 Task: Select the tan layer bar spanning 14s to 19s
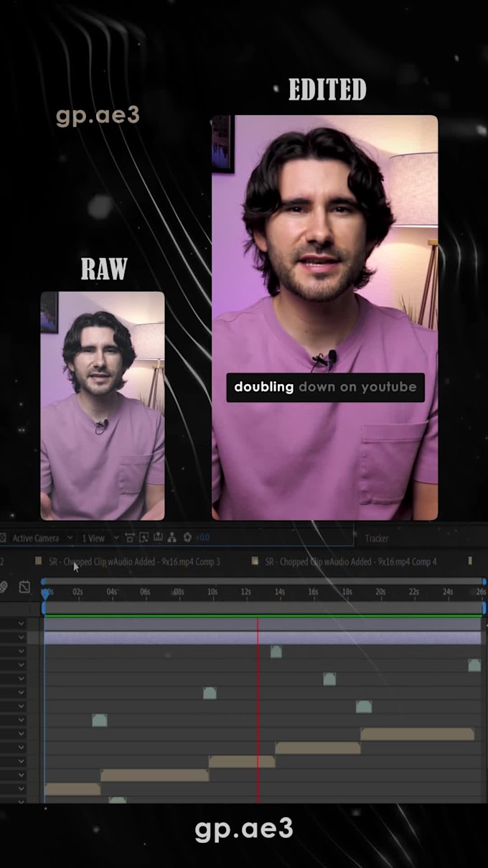click(x=318, y=747)
